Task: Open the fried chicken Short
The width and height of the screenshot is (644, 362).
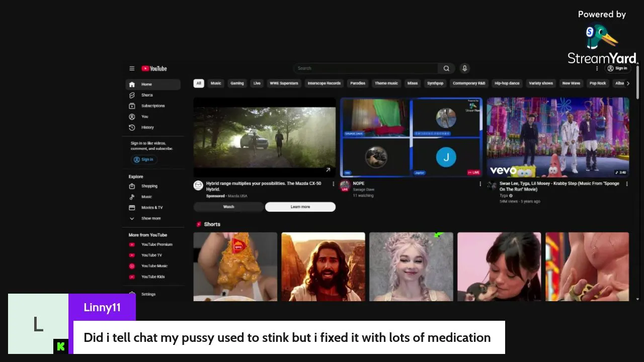Action: pos(235,266)
